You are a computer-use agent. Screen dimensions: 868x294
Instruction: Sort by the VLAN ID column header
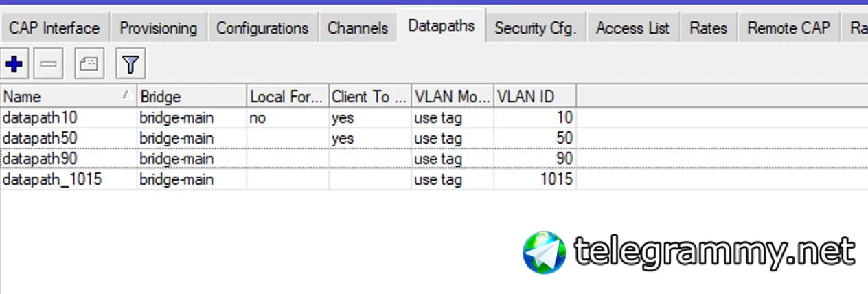[x=535, y=96]
